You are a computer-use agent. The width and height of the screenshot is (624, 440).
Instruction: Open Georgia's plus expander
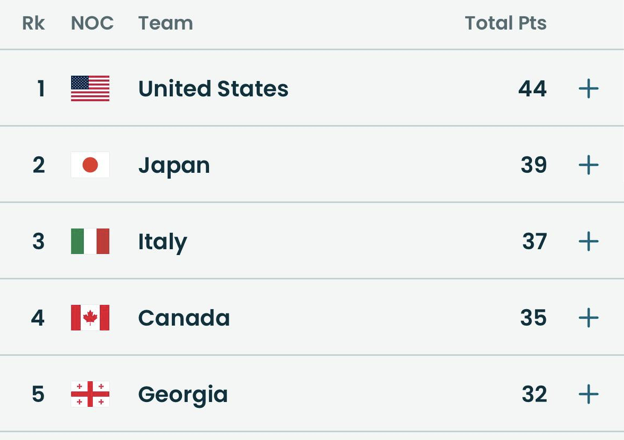click(589, 394)
